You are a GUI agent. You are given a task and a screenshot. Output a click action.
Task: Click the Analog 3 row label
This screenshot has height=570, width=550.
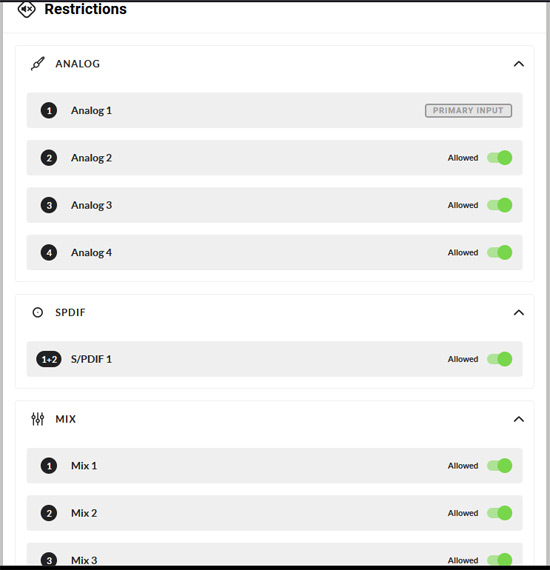coord(91,205)
